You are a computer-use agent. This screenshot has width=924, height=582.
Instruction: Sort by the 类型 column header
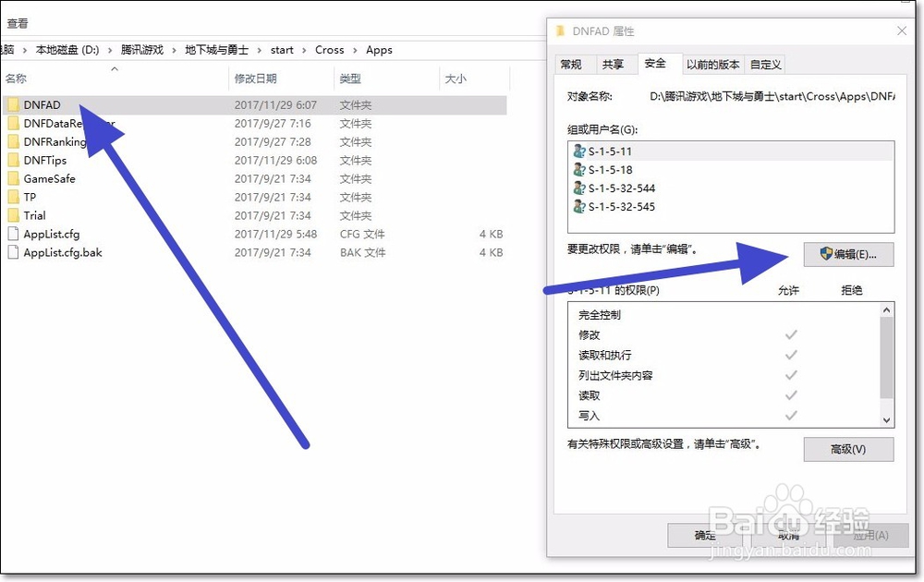tap(386, 79)
